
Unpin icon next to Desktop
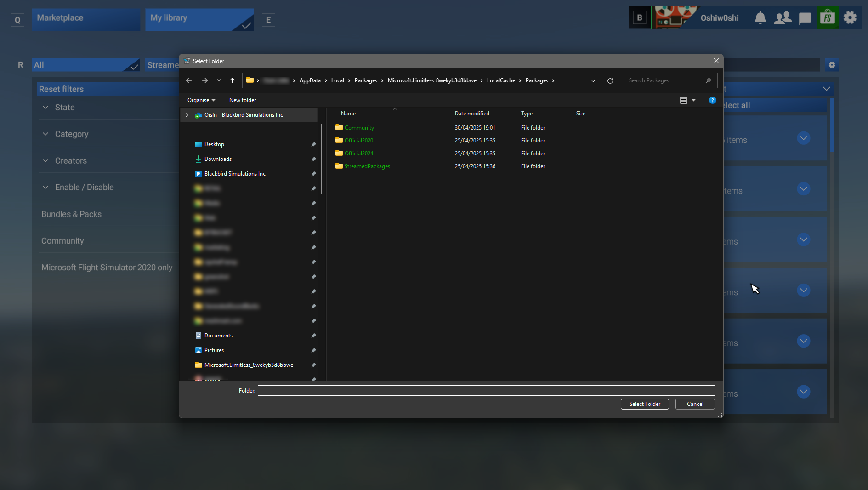pyautogui.click(x=313, y=144)
